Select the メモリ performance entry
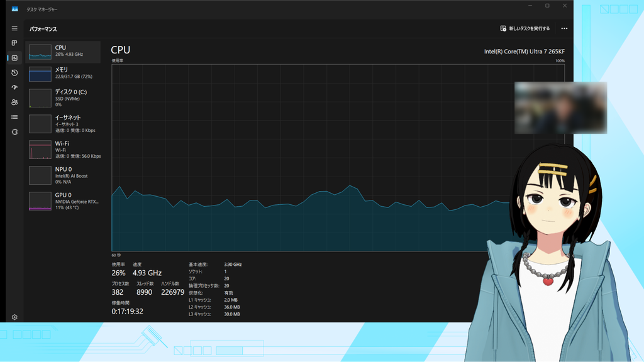The image size is (644, 362). [x=63, y=74]
